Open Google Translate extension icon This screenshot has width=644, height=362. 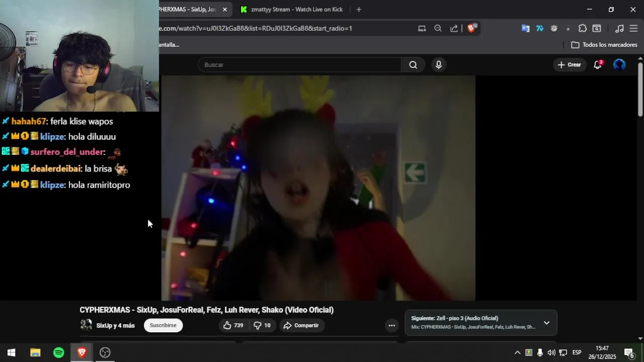click(x=525, y=29)
